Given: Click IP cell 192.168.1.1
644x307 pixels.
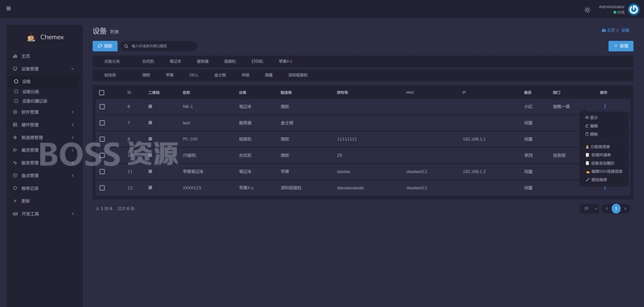Looking at the screenshot, I should tap(474, 139).
